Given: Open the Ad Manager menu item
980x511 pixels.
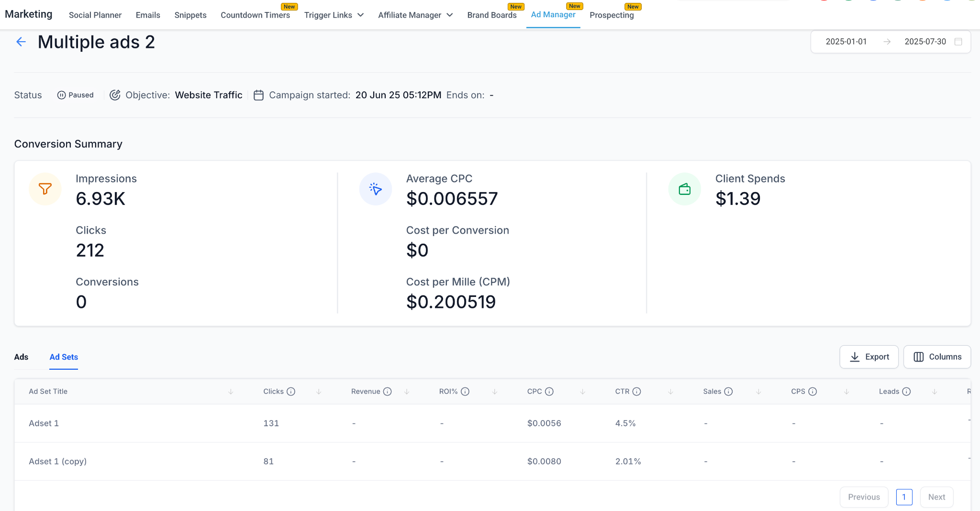Looking at the screenshot, I should [x=553, y=15].
